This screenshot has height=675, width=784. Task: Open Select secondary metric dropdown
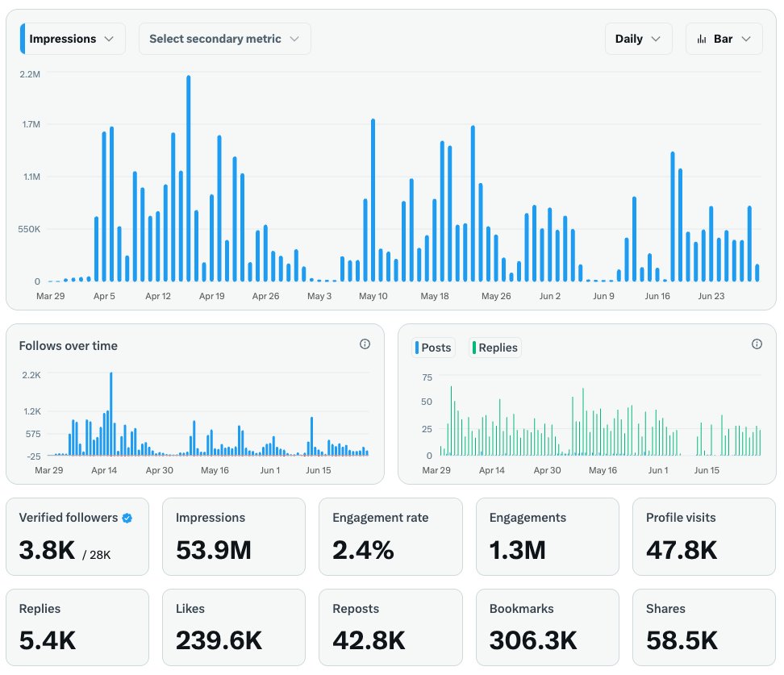pyautogui.click(x=224, y=39)
